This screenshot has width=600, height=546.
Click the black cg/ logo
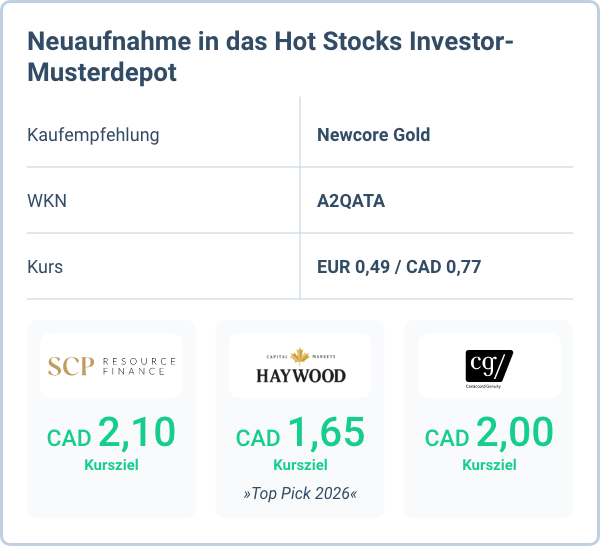pos(489,361)
